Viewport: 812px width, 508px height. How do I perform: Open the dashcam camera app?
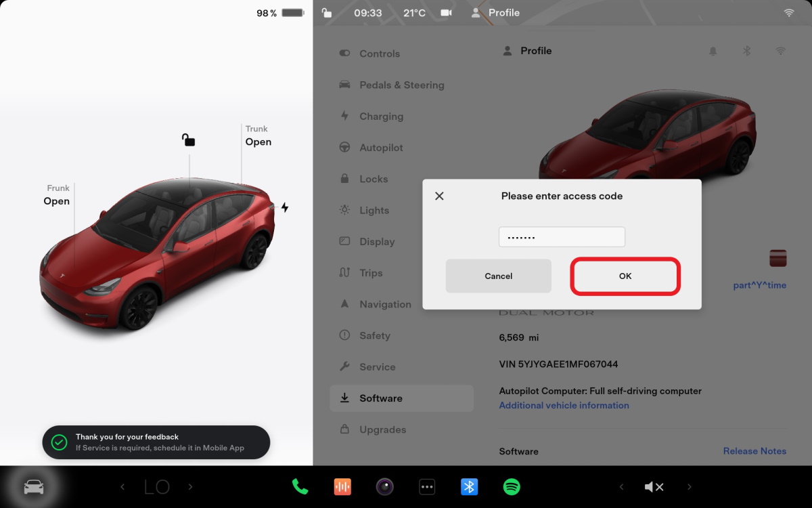click(385, 486)
